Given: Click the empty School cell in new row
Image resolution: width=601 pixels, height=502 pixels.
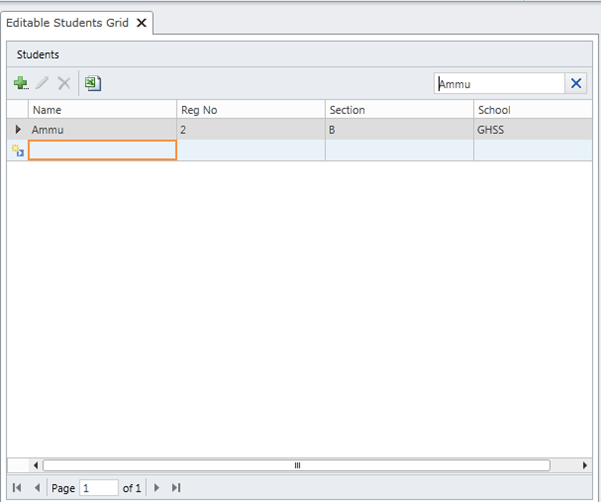Looking at the screenshot, I should [533, 150].
